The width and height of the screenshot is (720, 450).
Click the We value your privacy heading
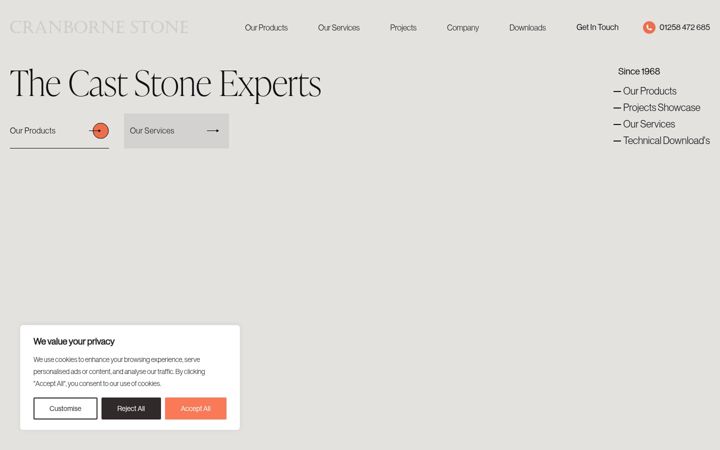[x=74, y=341]
